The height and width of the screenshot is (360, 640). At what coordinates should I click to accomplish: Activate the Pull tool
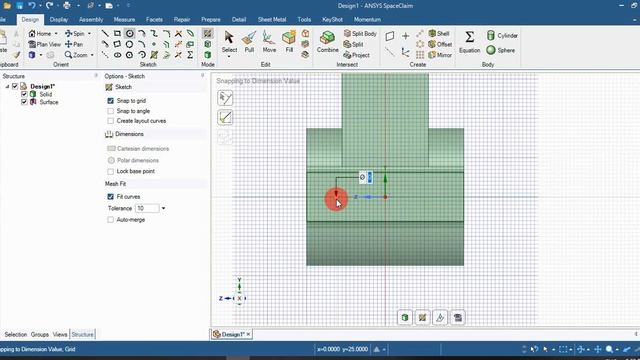(249, 42)
